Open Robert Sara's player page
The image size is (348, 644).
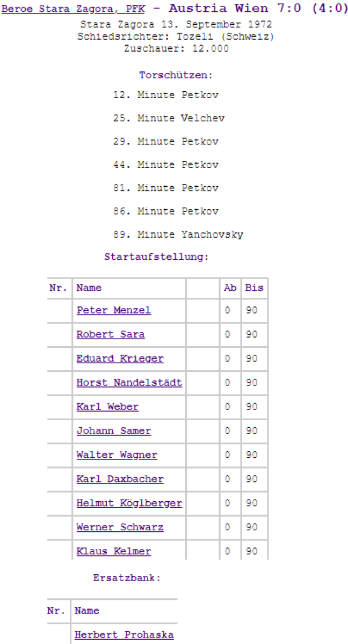[x=110, y=334]
